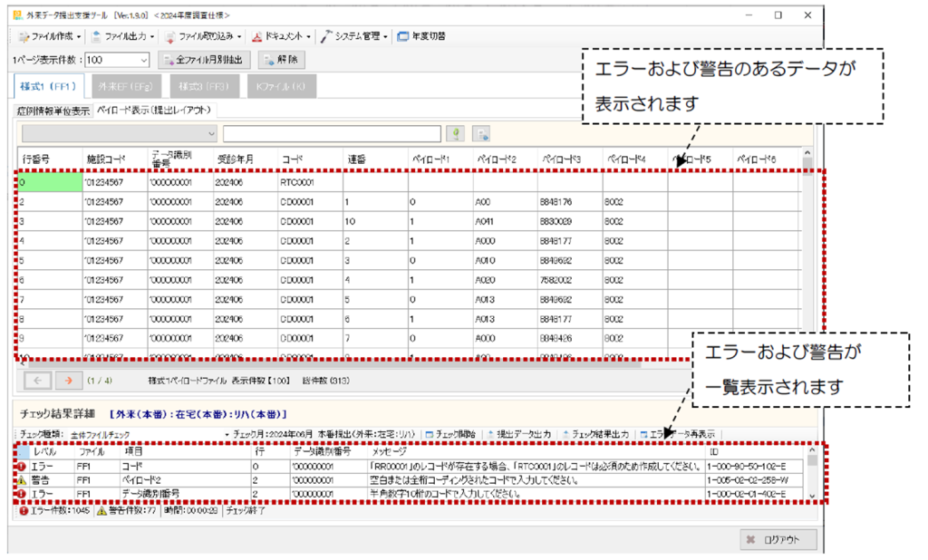Open the ドキュメント menu

(x=281, y=37)
